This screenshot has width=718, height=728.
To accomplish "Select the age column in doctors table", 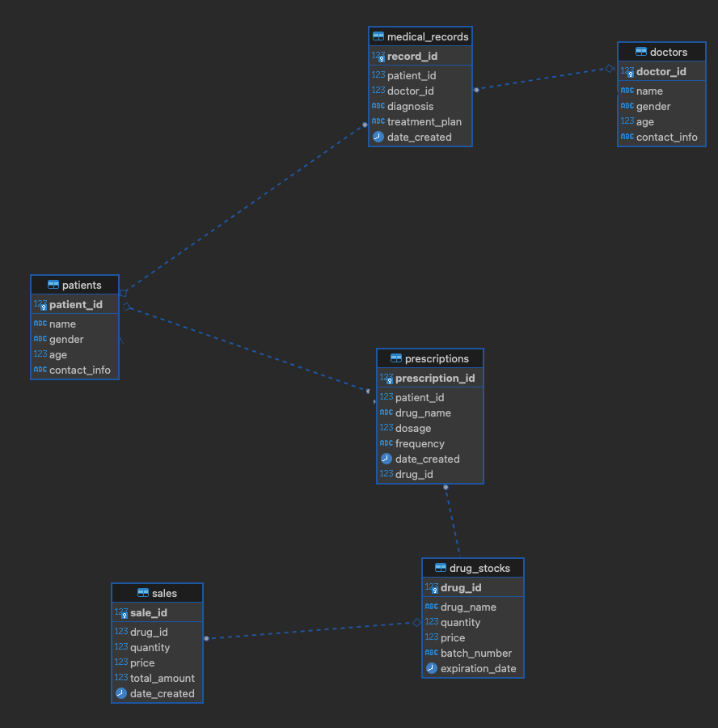I will tap(662, 121).
